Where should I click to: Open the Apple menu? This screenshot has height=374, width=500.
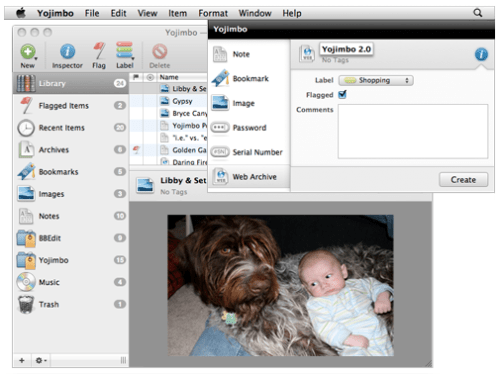21,13
